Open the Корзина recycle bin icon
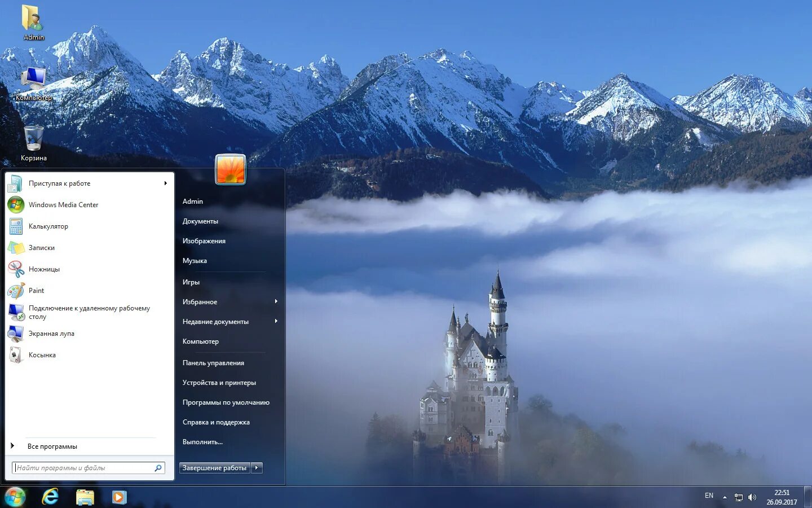The image size is (812, 508). point(33,138)
